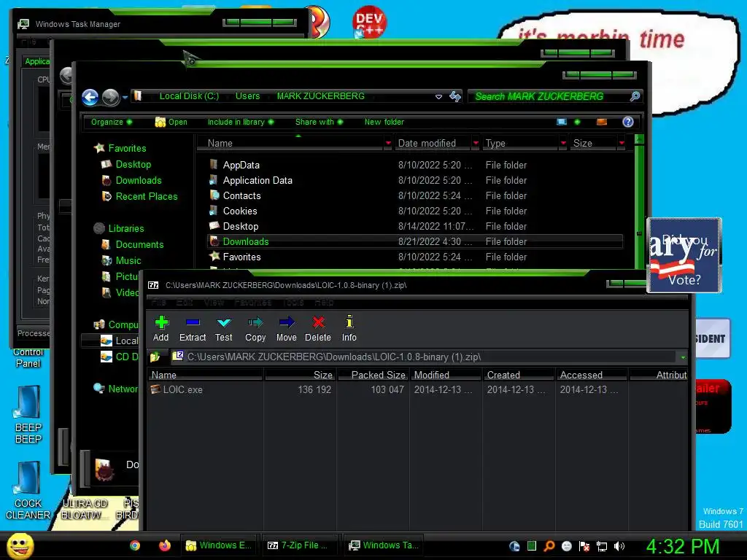The image size is (747, 560).
Task: Click the Refresh icon in the Explorer address bar
Action: coord(455,97)
